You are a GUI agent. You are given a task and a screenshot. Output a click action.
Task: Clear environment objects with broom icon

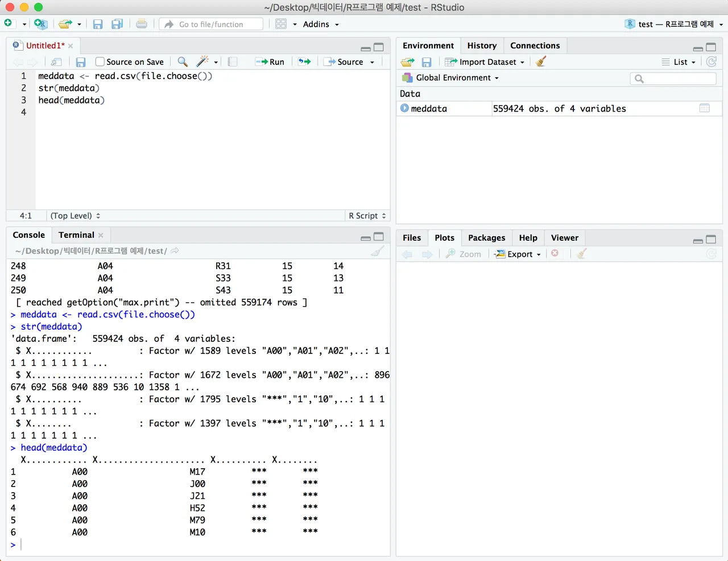541,61
